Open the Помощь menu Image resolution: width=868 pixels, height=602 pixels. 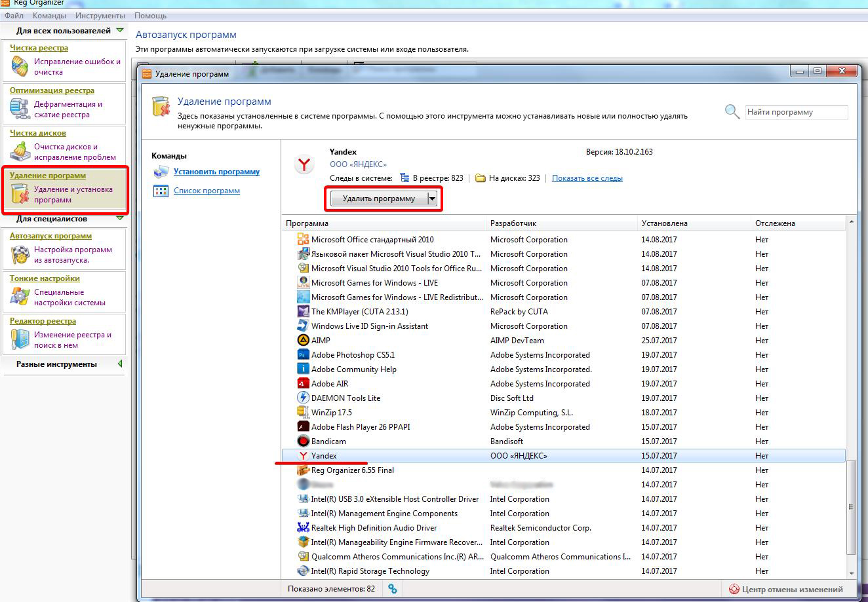(150, 15)
